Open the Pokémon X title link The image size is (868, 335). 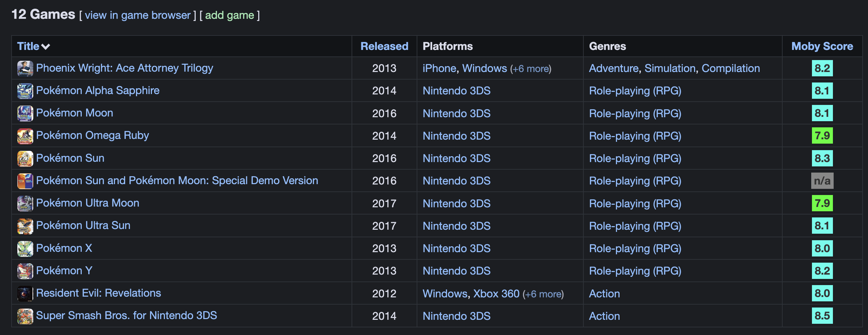64,248
